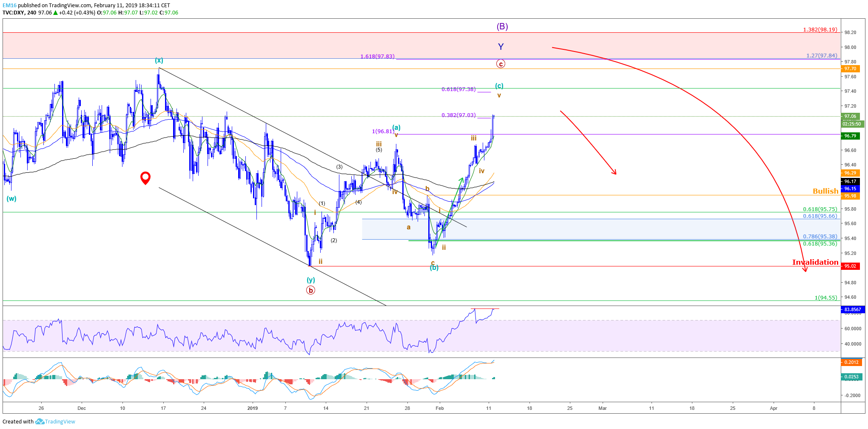868x429 pixels.
Task: Click the Bullish level label
Action: click(825, 191)
